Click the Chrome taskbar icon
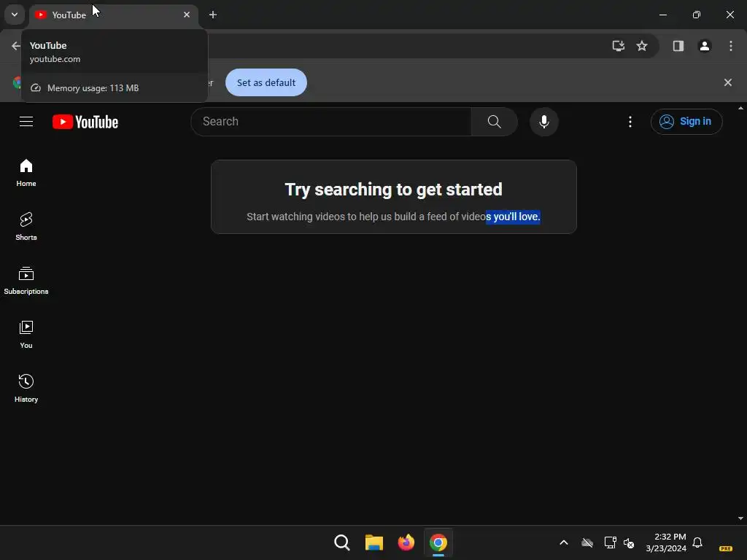This screenshot has height=560, width=747. pos(438,542)
